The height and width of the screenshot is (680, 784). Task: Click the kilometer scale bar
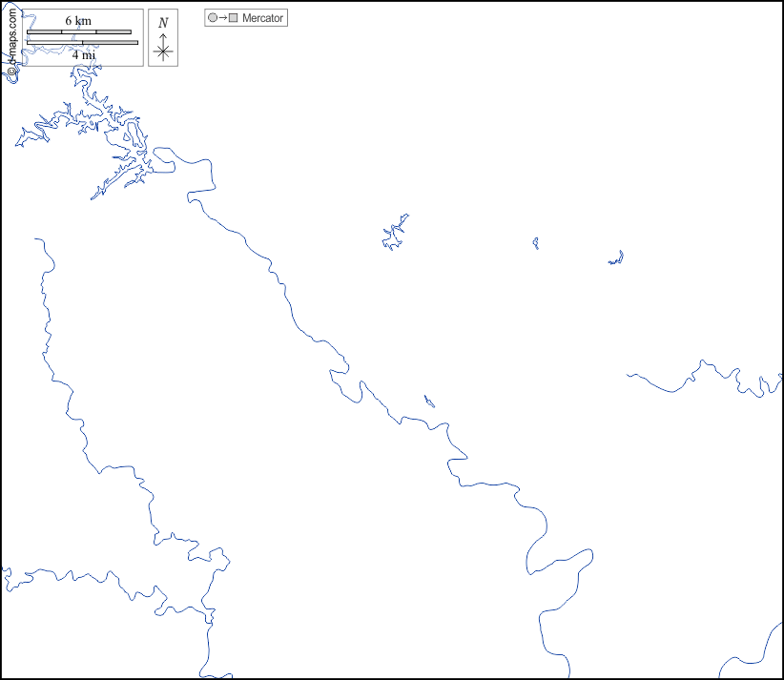(78, 32)
